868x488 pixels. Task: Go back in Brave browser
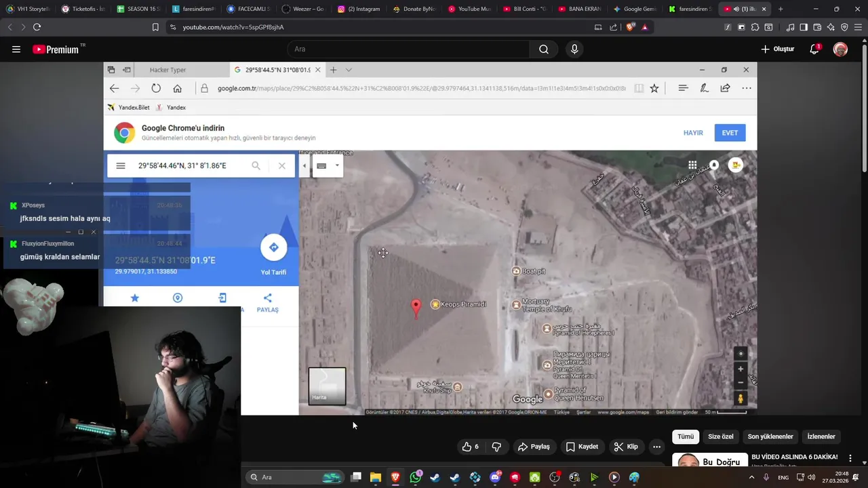coord(9,27)
